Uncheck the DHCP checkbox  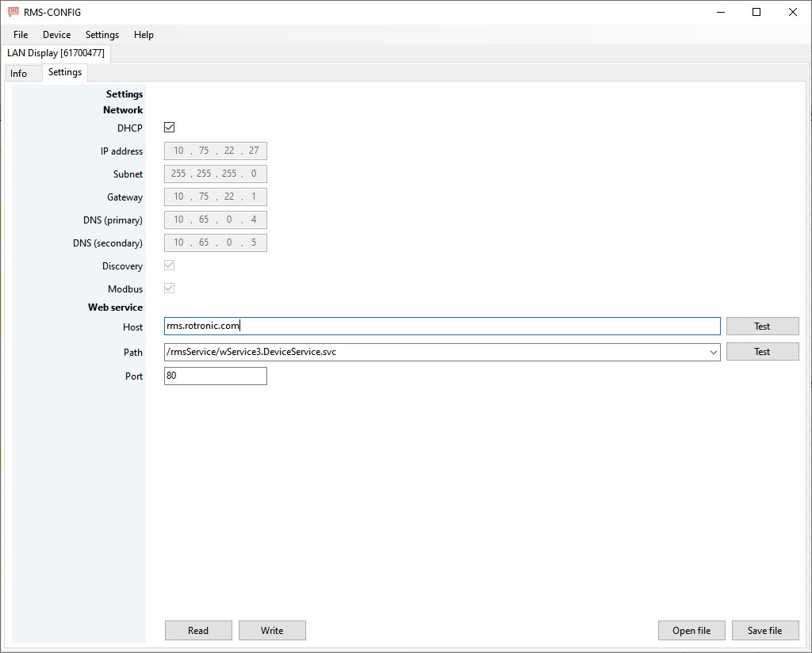[x=170, y=128]
